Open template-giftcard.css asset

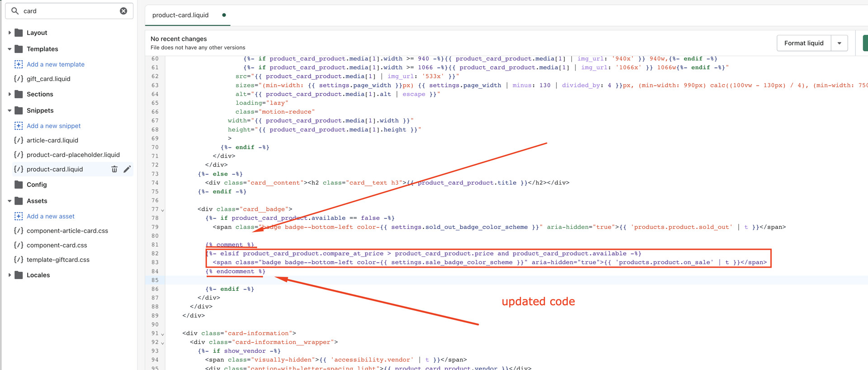[58, 260]
